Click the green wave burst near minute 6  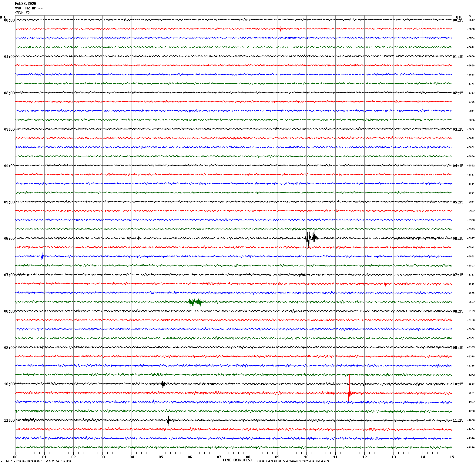[x=195, y=302]
